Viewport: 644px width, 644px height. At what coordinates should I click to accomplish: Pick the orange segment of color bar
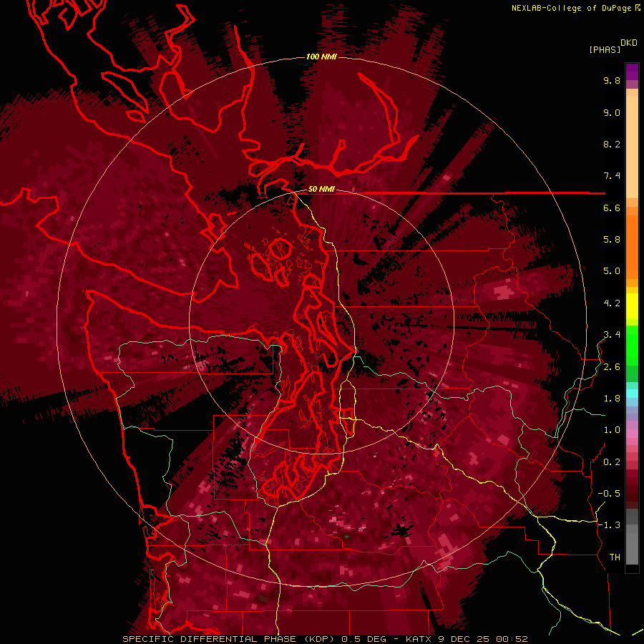coord(632,246)
